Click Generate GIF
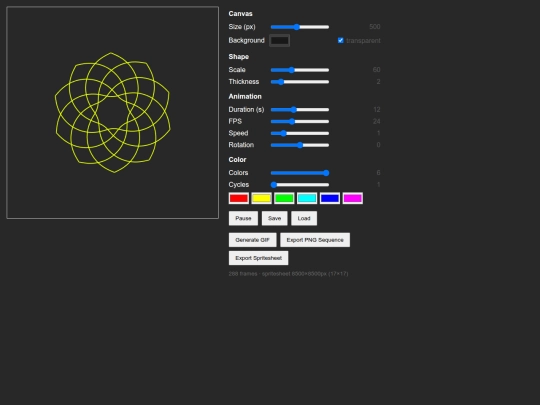The image size is (540, 405). point(252,240)
